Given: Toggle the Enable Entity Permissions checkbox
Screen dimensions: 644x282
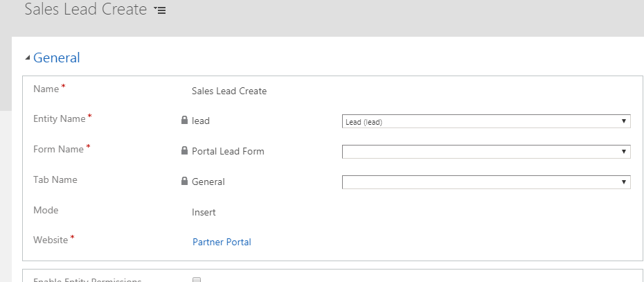Looking at the screenshot, I should coord(197,280).
